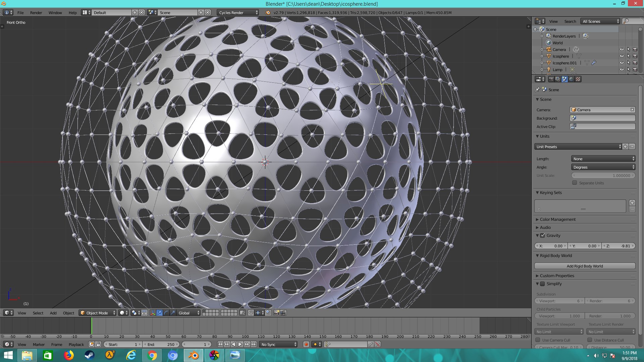Open the timeline Playback menu
Screen dimensions: 644x362
(x=76, y=344)
